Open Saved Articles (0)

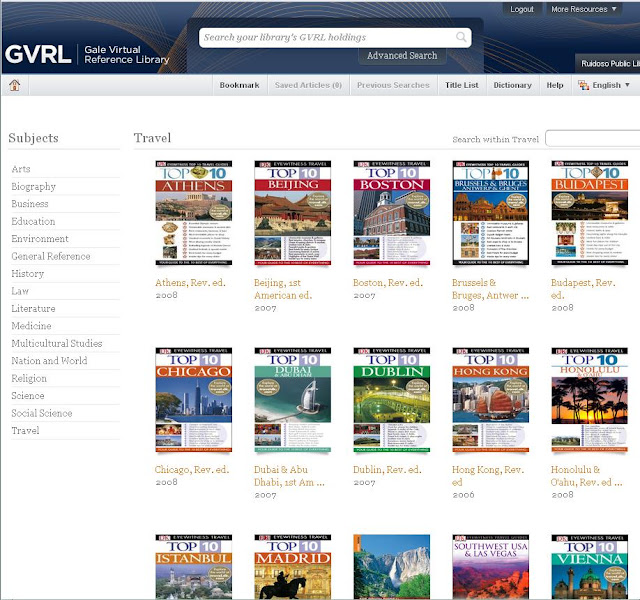[x=308, y=85]
